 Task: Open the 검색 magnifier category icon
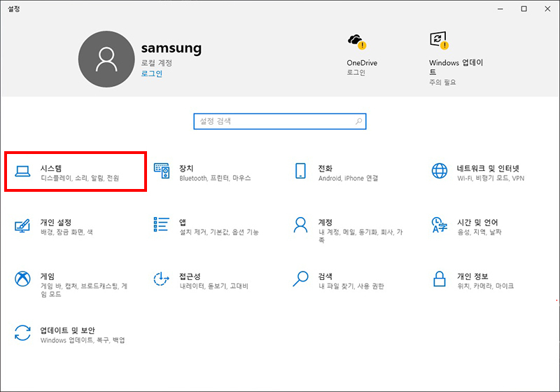click(300, 279)
